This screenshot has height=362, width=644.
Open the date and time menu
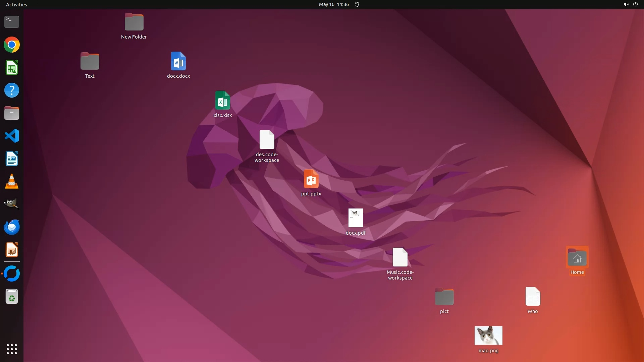[x=333, y=4]
